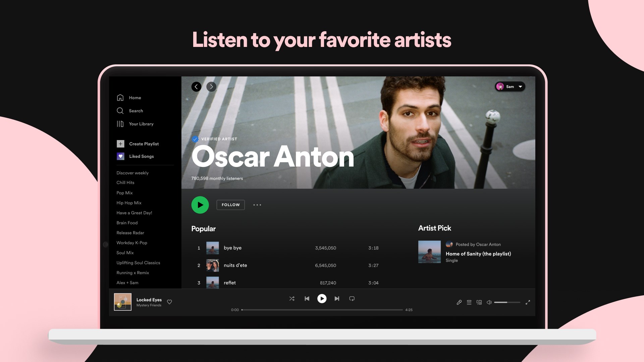The height and width of the screenshot is (362, 644).
Task: Click the back navigation chevron
Action: coord(196,86)
